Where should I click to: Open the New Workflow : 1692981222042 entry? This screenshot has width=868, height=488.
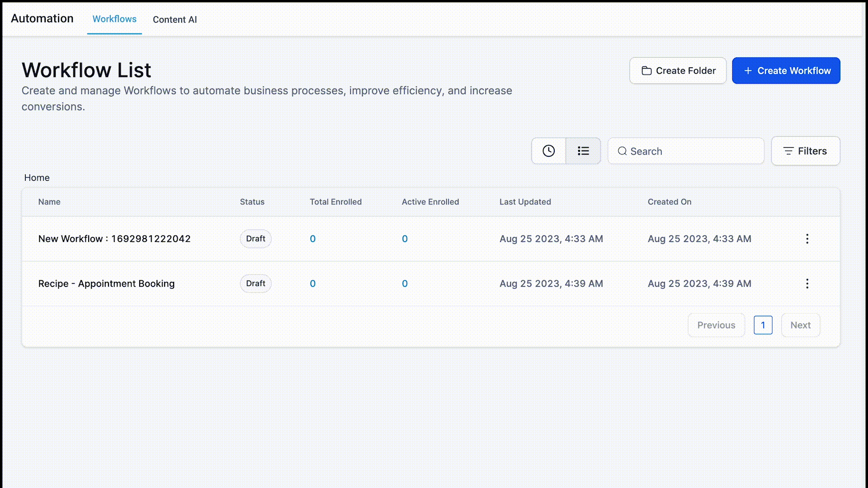(x=114, y=239)
